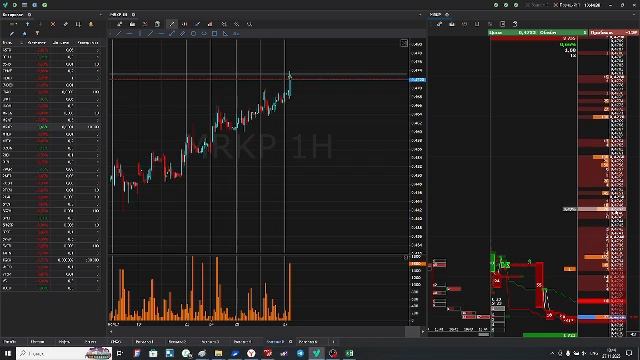Image resolution: width=640 pixels, height=360 pixels.
Task: Open the chart panel dropdown arrow at right edge
Action: (420, 15)
